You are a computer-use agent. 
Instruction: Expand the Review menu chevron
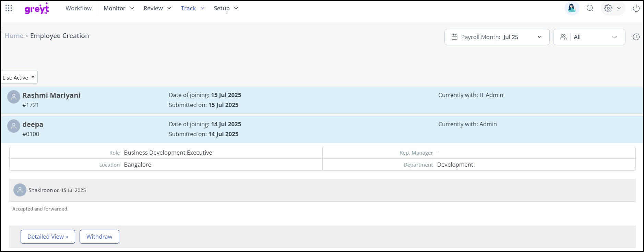(169, 8)
